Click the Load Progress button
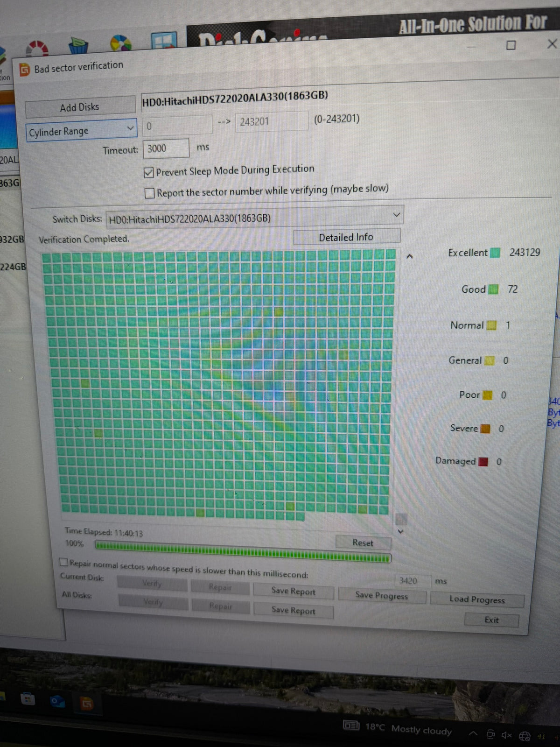Image resolution: width=560 pixels, height=747 pixels. 477,599
